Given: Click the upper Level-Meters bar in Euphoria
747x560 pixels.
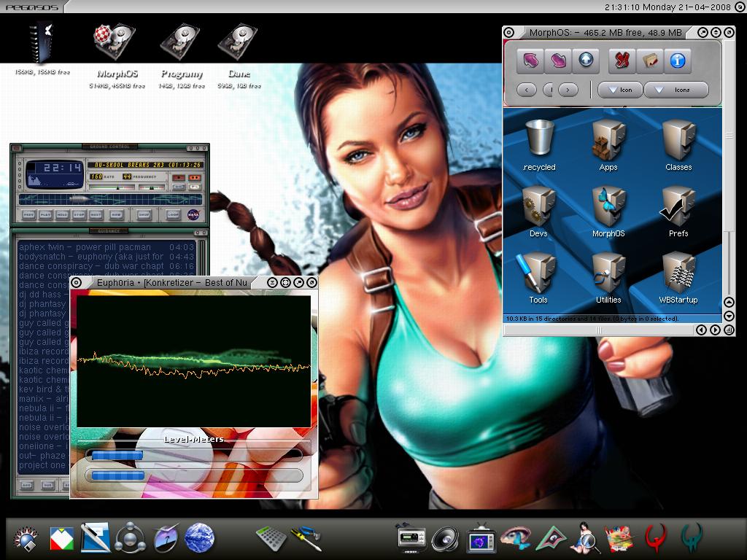Looking at the screenshot, I should [x=194, y=455].
